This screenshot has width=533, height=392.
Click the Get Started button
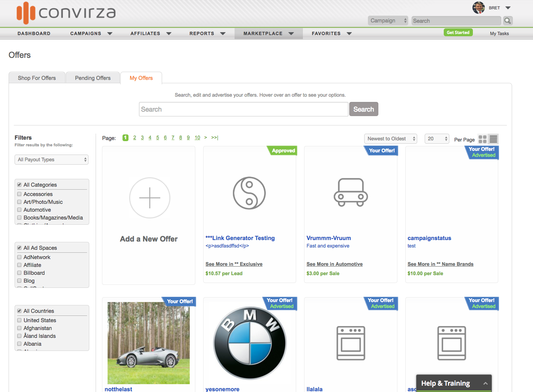458,32
